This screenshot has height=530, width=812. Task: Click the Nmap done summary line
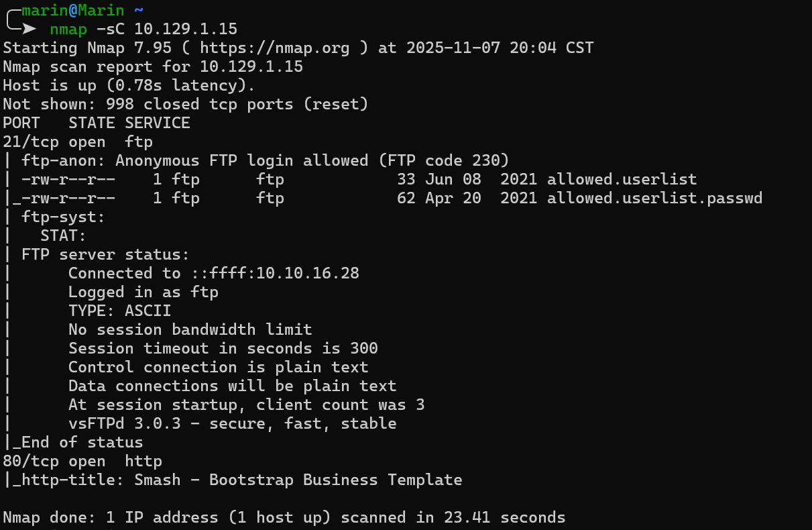tap(284, 517)
